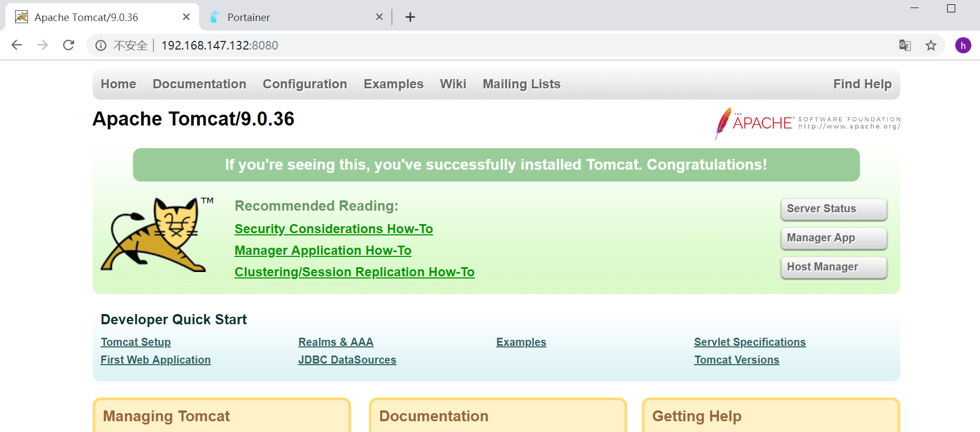
Task: Open the purple profile avatar
Action: [963, 45]
